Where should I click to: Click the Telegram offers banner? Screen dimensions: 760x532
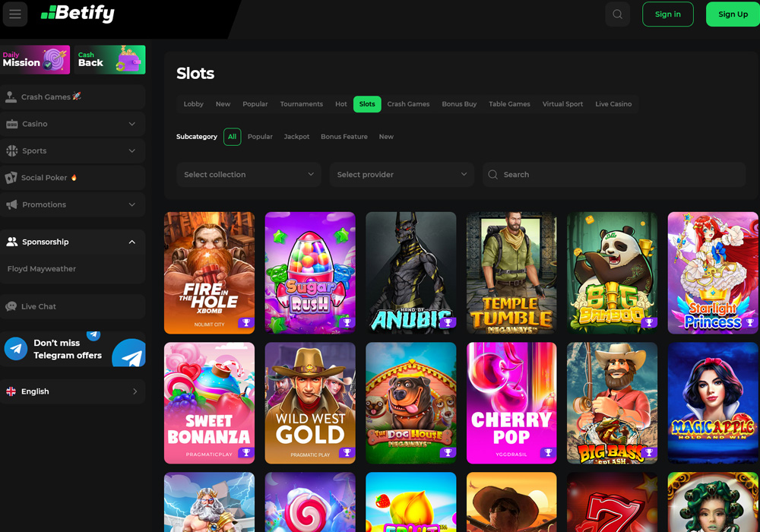tap(73, 349)
